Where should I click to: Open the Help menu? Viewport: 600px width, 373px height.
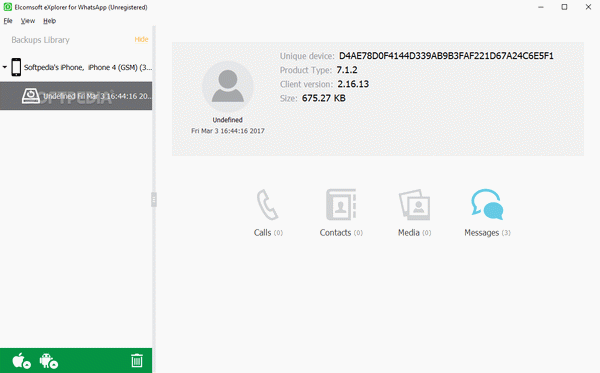pos(49,21)
